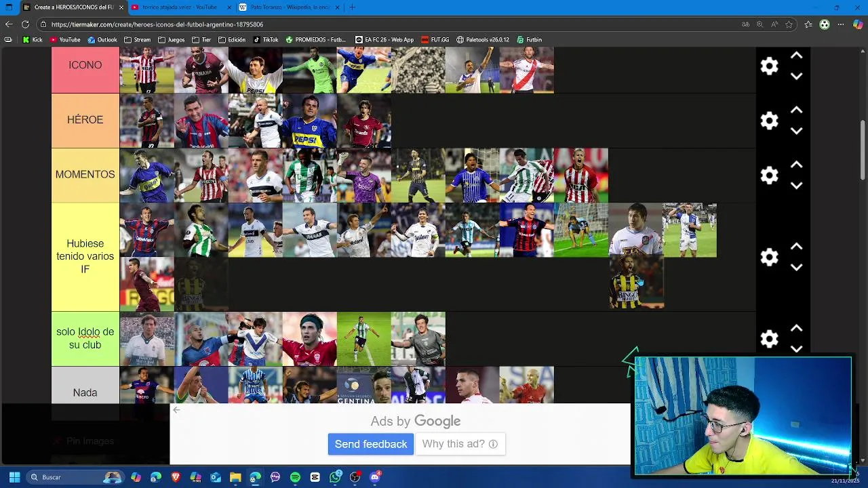Image resolution: width=868 pixels, height=488 pixels.
Task: Open Edición bookmarks folder
Action: 232,39
